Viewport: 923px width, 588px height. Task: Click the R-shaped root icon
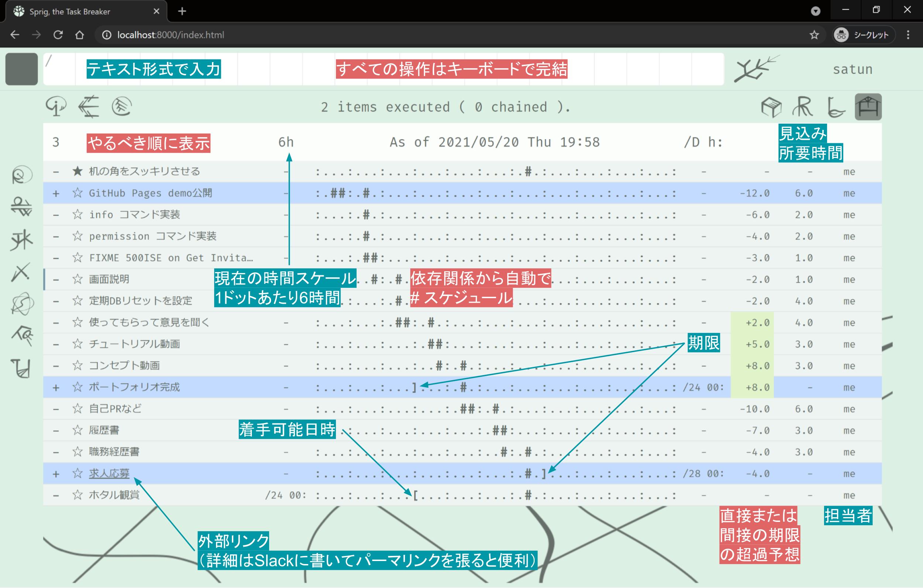(803, 107)
